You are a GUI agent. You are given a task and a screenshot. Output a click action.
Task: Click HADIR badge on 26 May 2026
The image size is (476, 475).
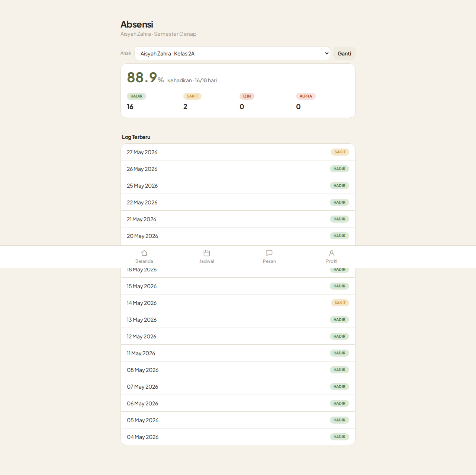340,169
